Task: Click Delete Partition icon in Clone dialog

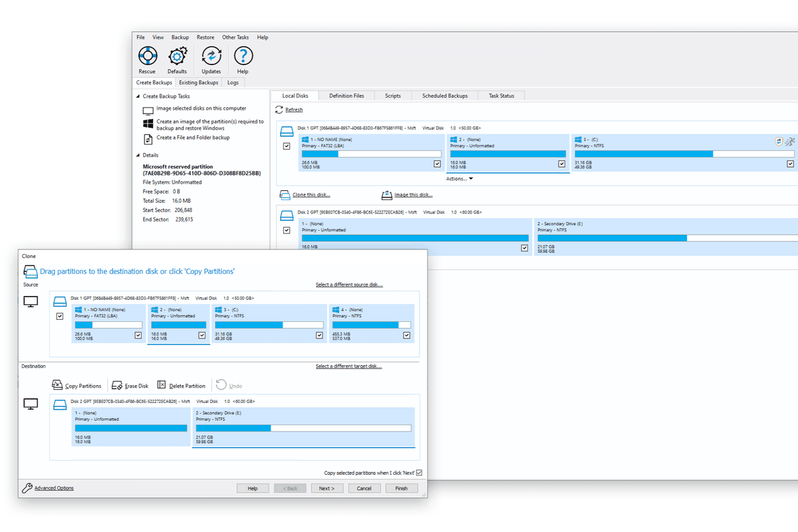Action: (162, 385)
